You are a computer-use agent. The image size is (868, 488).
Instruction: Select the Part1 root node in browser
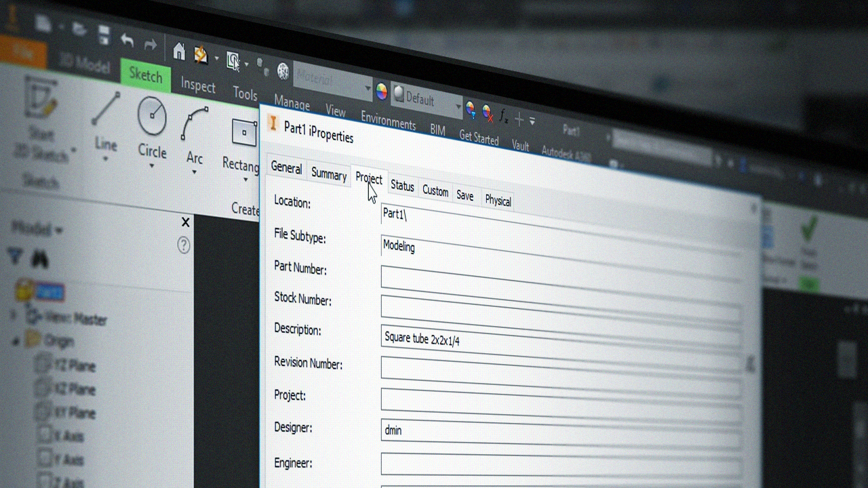(x=41, y=291)
